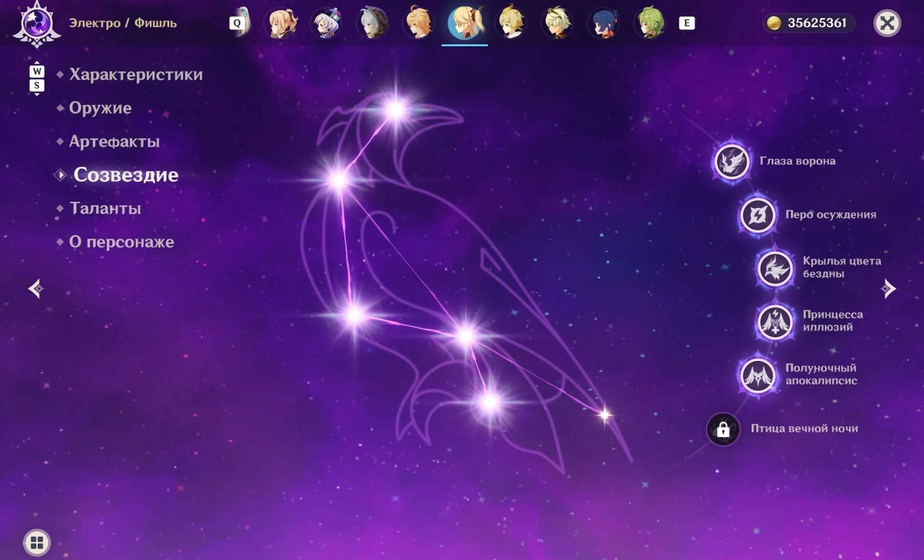Click the Mora coin icon
Screen dimensions: 924x560
pyautogui.click(x=773, y=23)
